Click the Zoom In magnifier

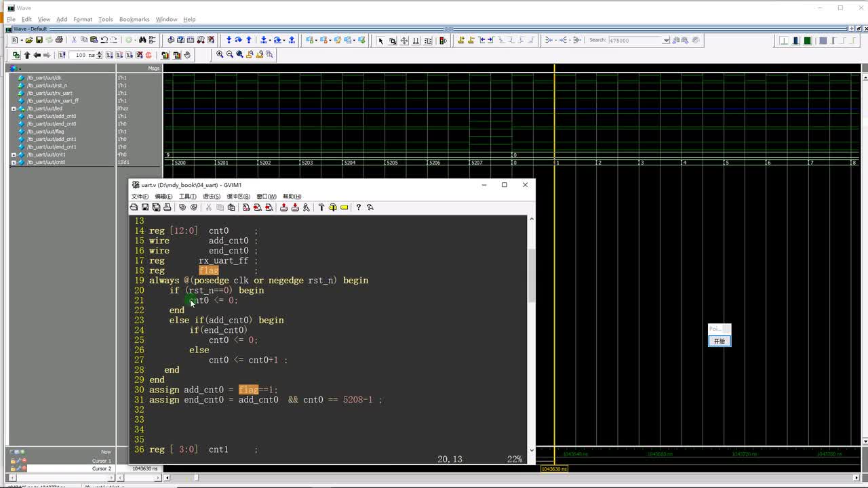coord(220,55)
